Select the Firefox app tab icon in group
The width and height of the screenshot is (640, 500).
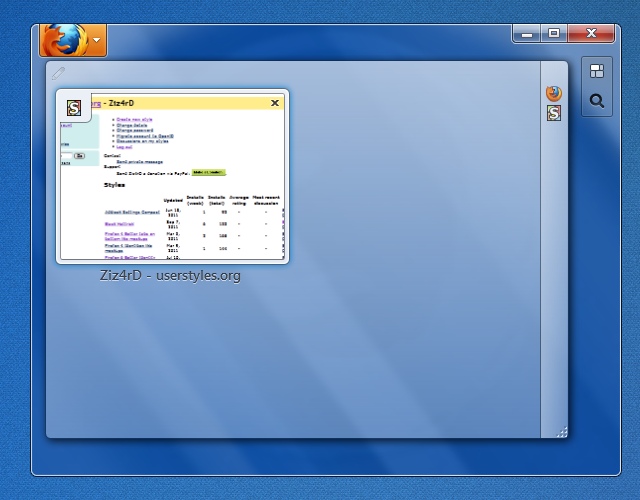coord(554,93)
